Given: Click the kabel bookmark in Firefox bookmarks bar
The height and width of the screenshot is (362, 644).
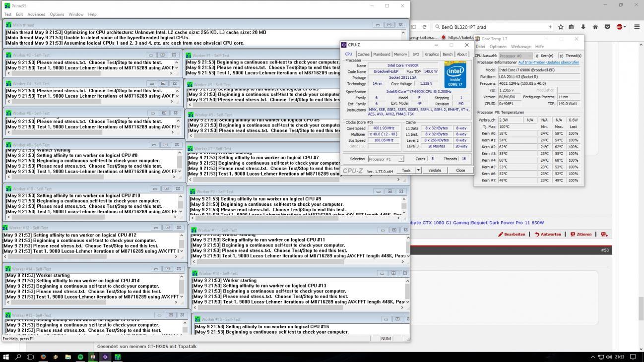Looking at the screenshot, I should pos(457,37).
